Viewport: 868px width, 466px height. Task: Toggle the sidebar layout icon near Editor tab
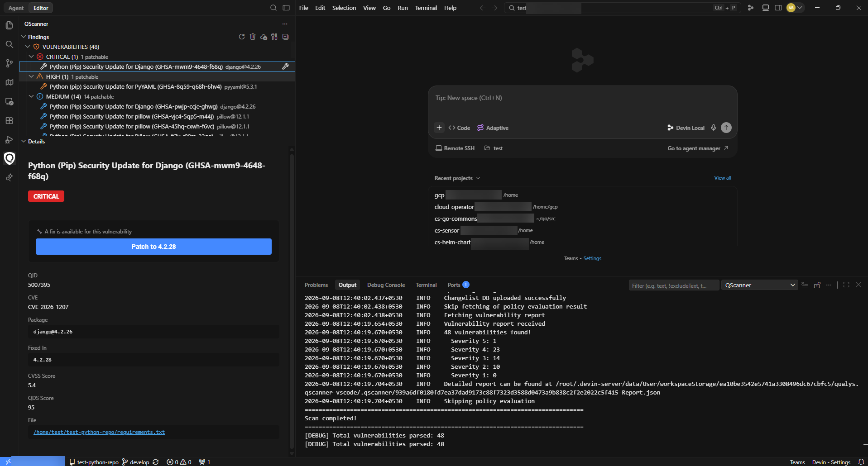(286, 8)
